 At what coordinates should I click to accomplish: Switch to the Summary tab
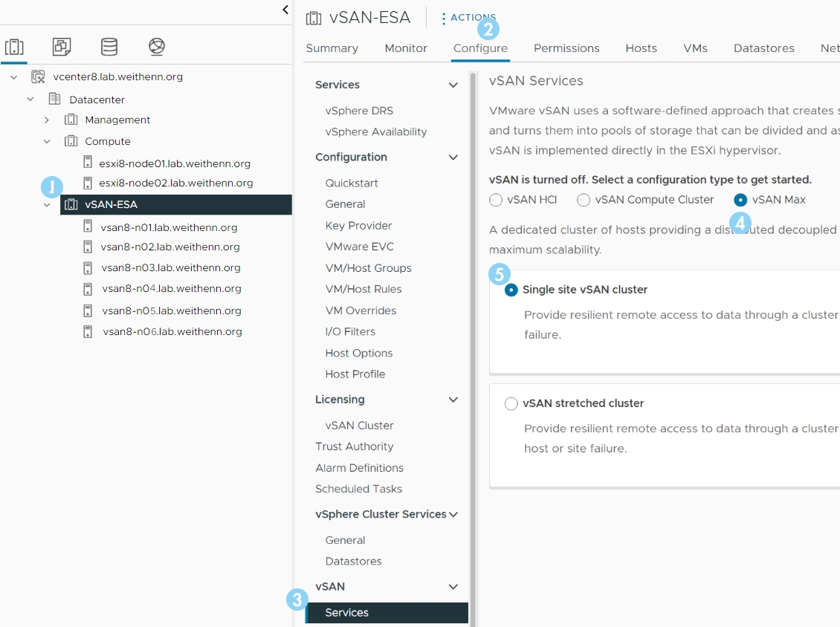coord(332,48)
